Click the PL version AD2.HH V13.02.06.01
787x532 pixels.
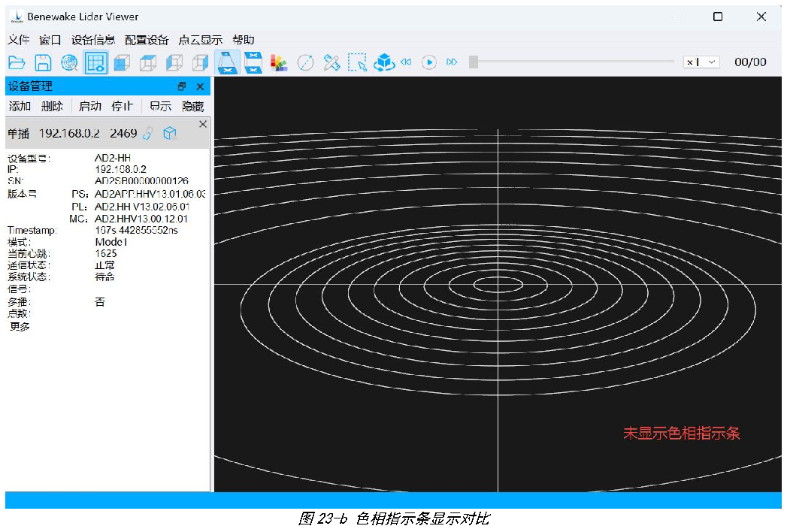pos(142,207)
